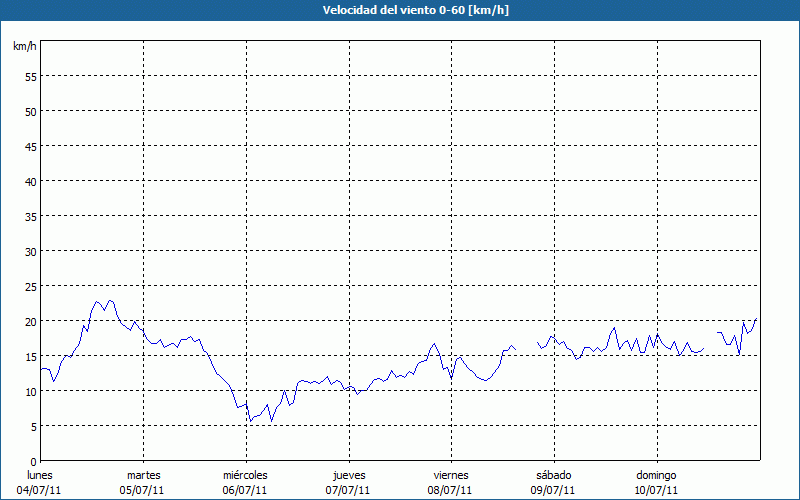Click the 25 value on the y-axis
The height and width of the screenshot is (500, 800).
(30, 286)
